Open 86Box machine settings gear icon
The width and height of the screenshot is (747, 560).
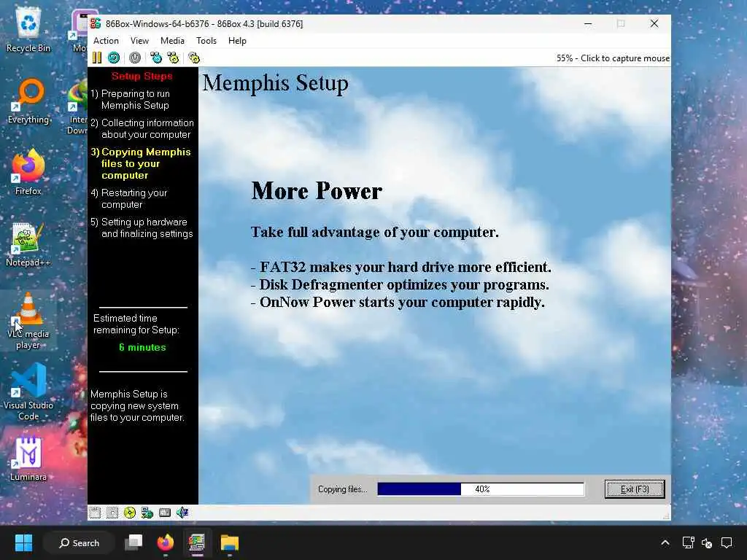(x=194, y=58)
